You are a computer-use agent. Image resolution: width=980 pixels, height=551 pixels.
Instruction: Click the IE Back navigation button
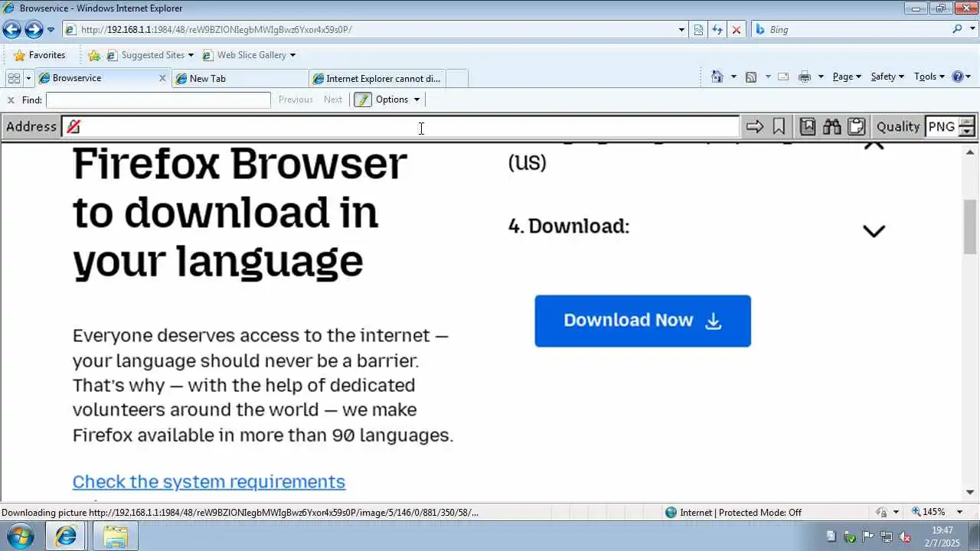(x=11, y=30)
